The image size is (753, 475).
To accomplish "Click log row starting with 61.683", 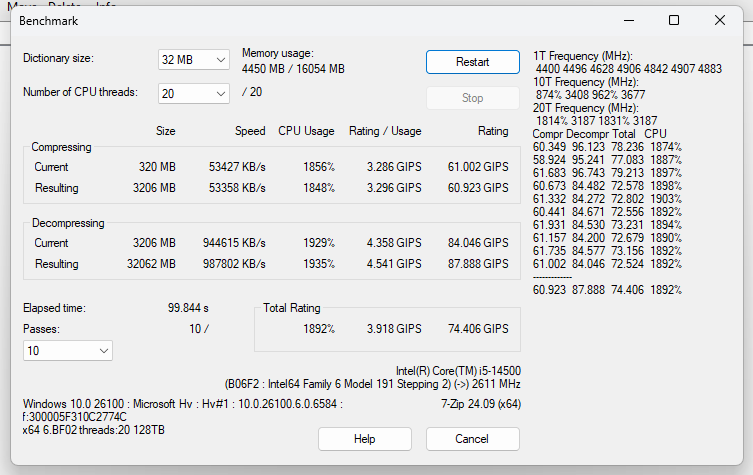I will pos(607,172).
